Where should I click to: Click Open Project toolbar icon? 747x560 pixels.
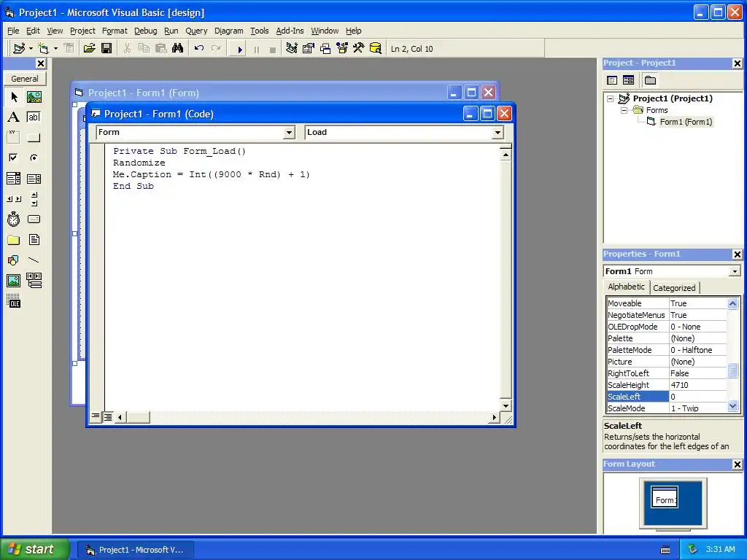[x=89, y=49]
